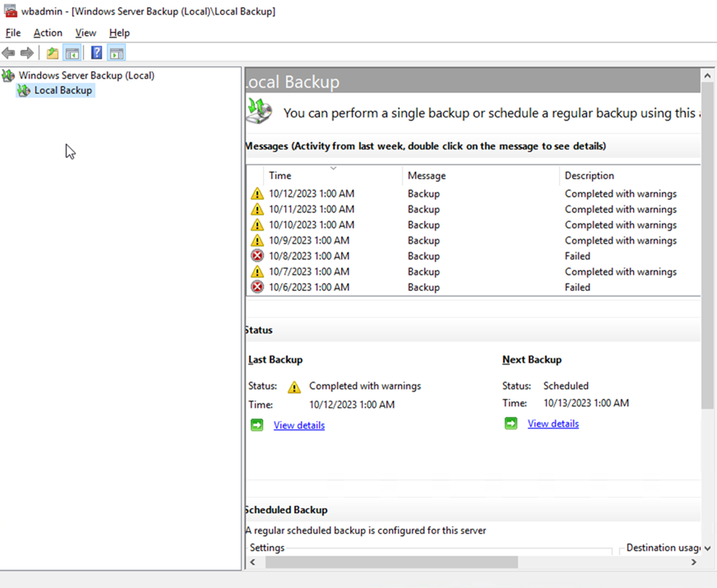Open the Action menu
Viewport: 717px width, 588px height.
click(48, 33)
